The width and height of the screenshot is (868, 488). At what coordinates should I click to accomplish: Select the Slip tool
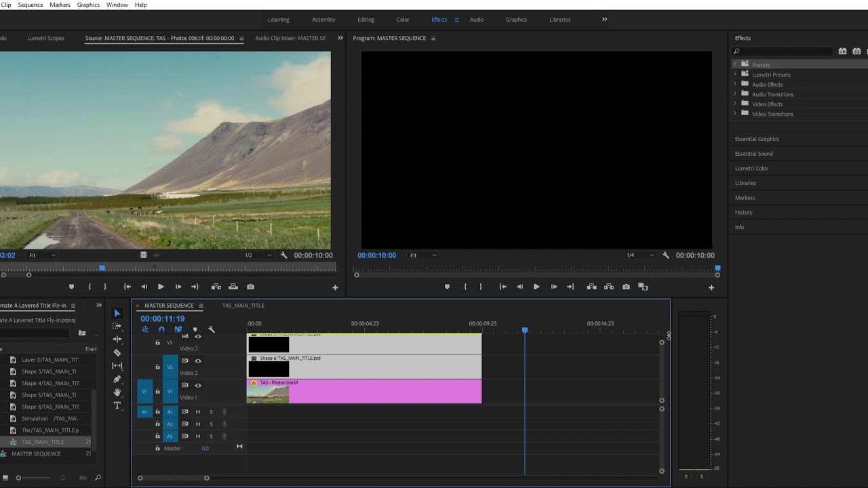117,366
